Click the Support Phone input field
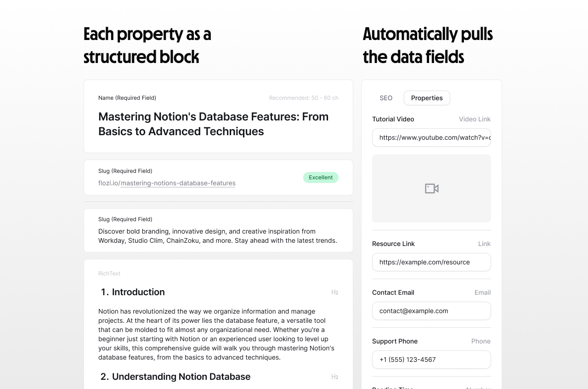588x389 pixels. (x=431, y=360)
